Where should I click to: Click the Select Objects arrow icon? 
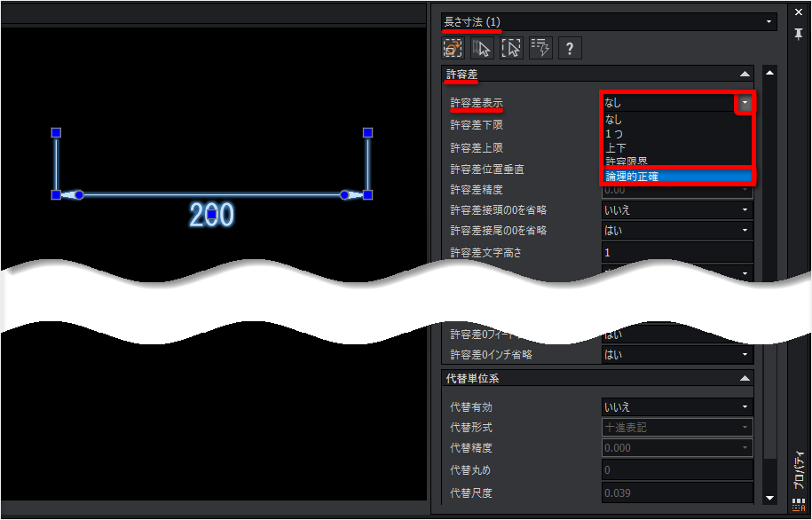click(482, 48)
